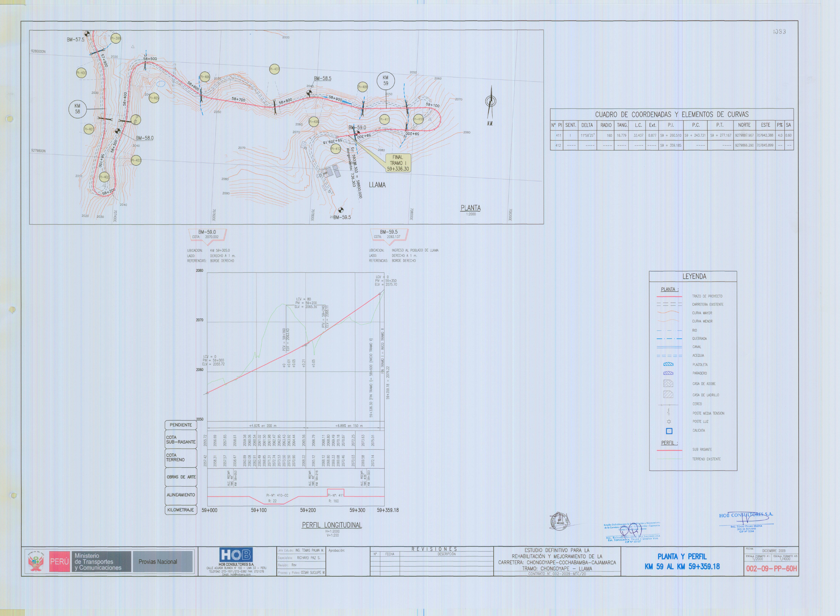Click the sheet code 002-09-PP-60H
The image size is (840, 616).
tap(771, 569)
